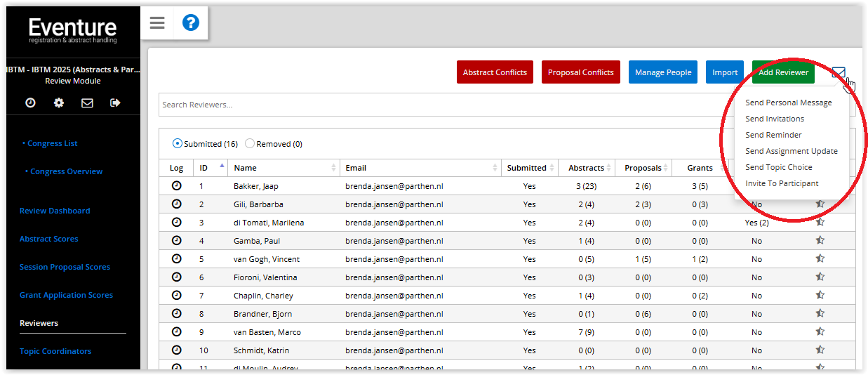Choose Send Invitations from the mail menu
This screenshot has width=868, height=375.
click(775, 119)
